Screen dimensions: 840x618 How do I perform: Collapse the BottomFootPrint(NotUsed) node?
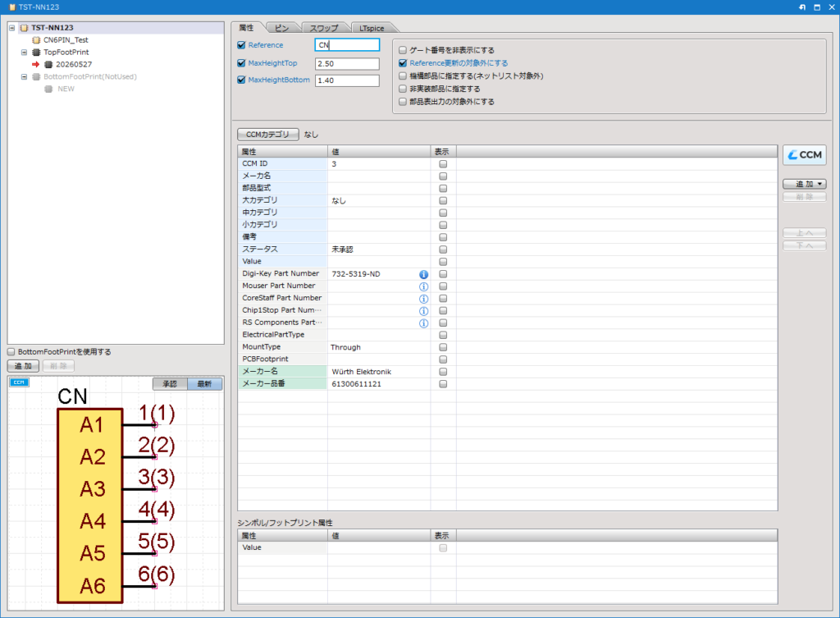(24, 77)
